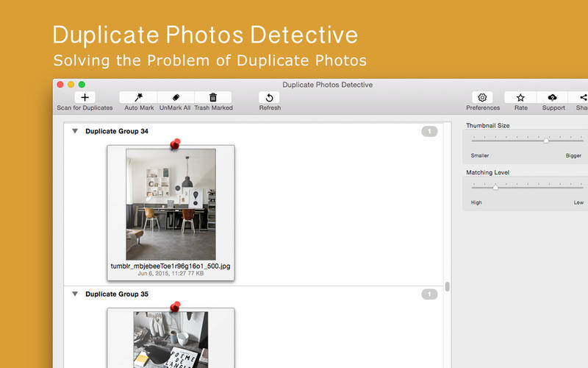This screenshot has height=368, width=588.
Task: Click the Scan for Duplicates plus icon
Action: (85, 98)
